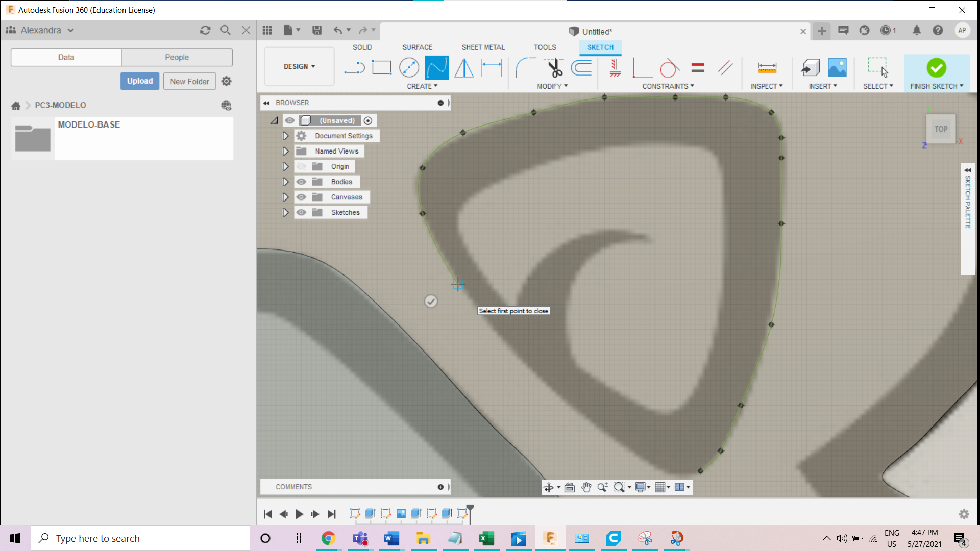
Task: Switch to the TOOLS tab
Action: [x=545, y=47]
